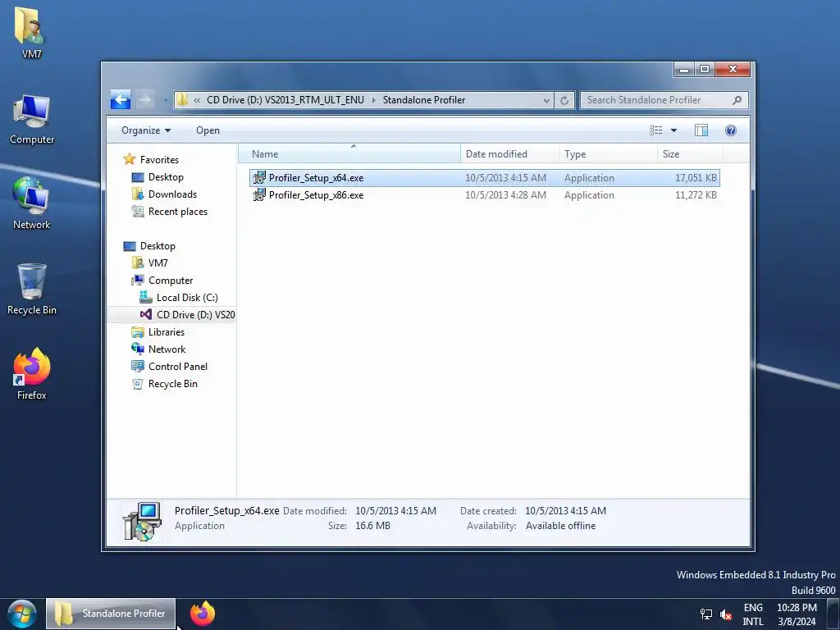Select Profiler_Setup_x64.exe icon in file list
Screen dimensions: 840x630
click(258, 177)
